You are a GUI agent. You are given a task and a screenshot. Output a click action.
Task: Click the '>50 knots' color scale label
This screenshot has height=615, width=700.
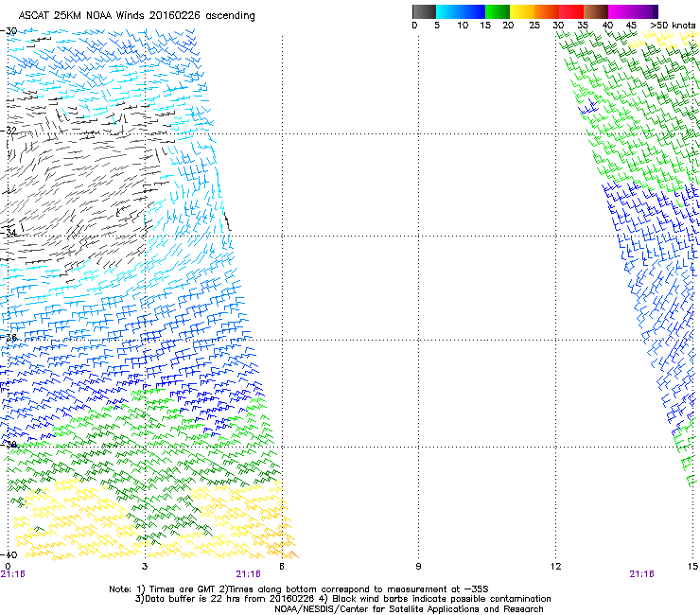673,26
